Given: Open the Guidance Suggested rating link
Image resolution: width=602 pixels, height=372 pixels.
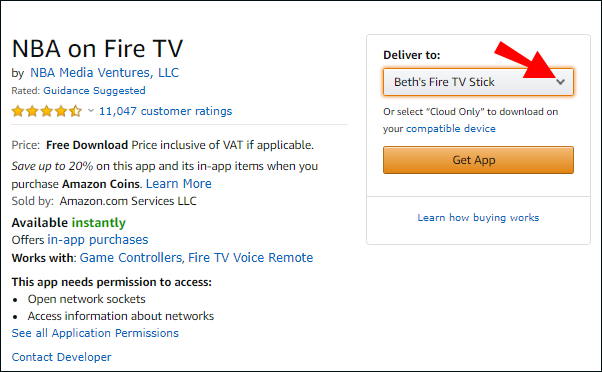Looking at the screenshot, I should tap(94, 91).
